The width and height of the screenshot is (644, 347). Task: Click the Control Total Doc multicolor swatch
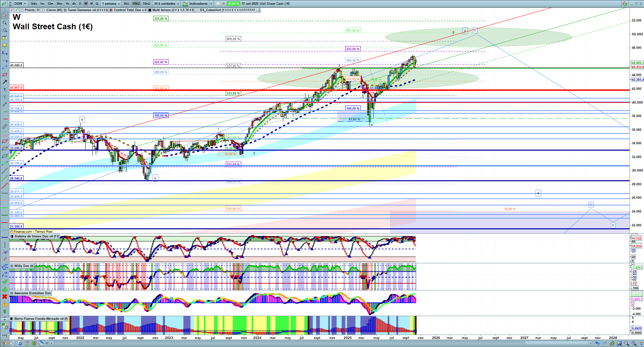coord(111,10)
